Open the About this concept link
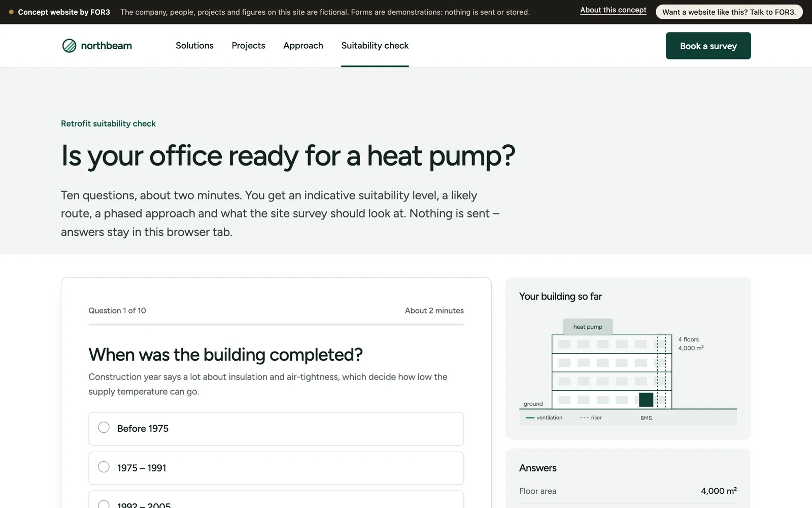This screenshot has height=508, width=812. (613, 10)
